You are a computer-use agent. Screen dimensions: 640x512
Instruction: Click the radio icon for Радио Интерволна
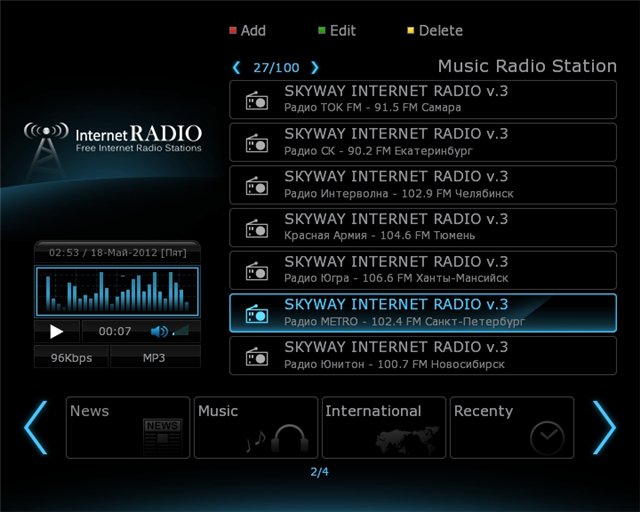(x=257, y=186)
